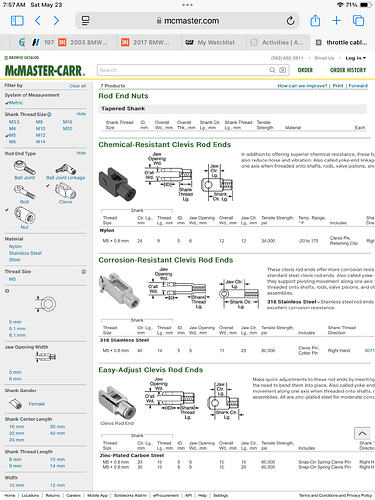
Task: Click the magnifier icon in search box
Action: [x=272, y=70]
